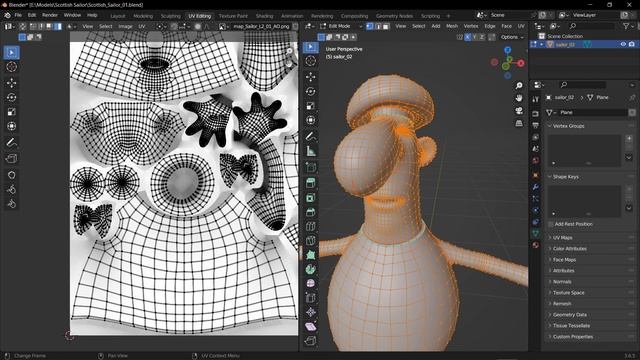Viewport: 640px width, 360px height.
Task: Expand the UV Maps panel
Action: pyautogui.click(x=562, y=238)
